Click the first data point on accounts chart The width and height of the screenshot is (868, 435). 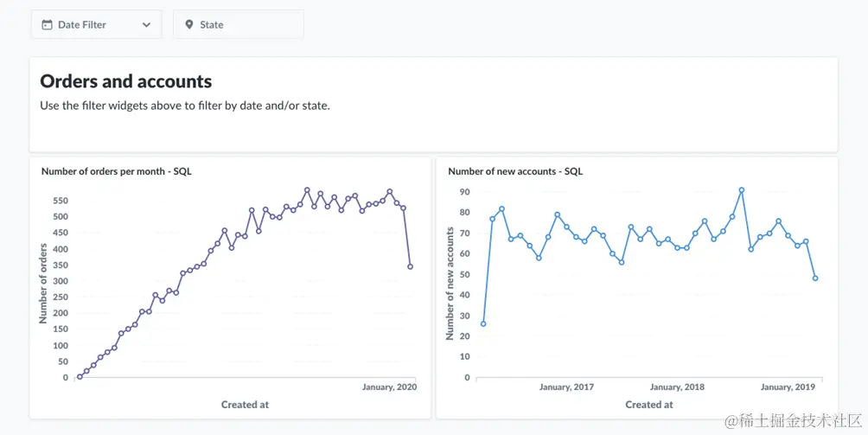point(483,324)
